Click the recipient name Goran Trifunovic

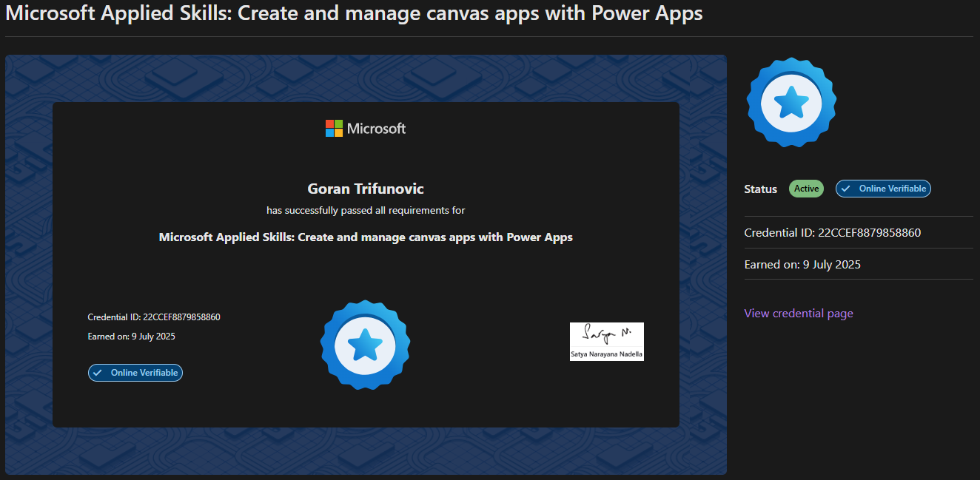tap(366, 189)
